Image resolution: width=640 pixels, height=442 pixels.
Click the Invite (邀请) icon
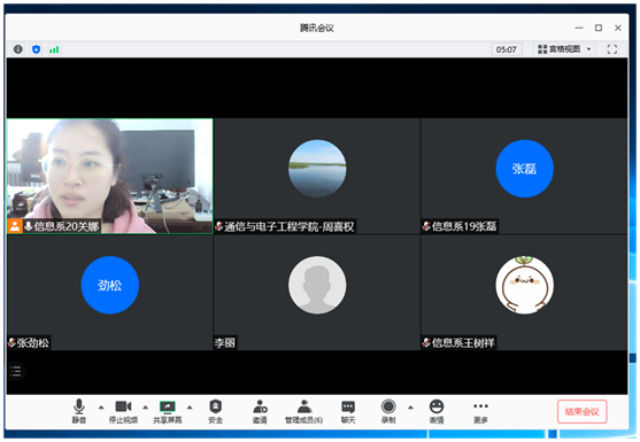(260, 411)
